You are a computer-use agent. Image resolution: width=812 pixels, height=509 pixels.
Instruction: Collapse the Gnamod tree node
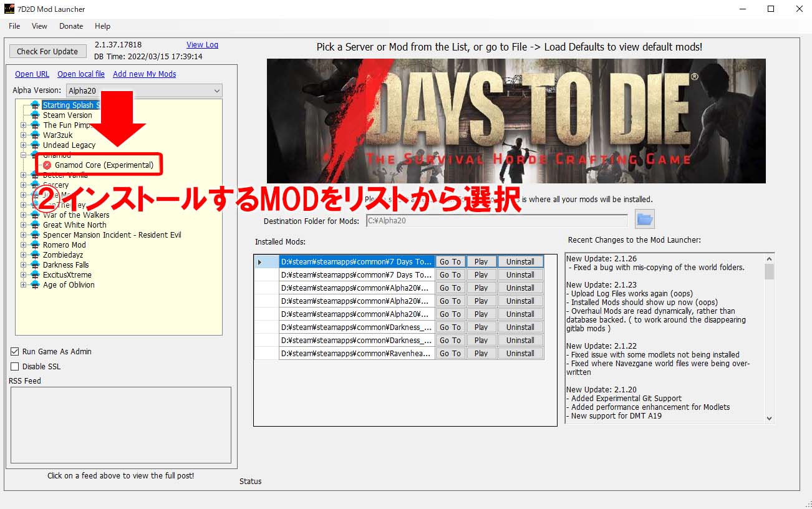point(22,156)
